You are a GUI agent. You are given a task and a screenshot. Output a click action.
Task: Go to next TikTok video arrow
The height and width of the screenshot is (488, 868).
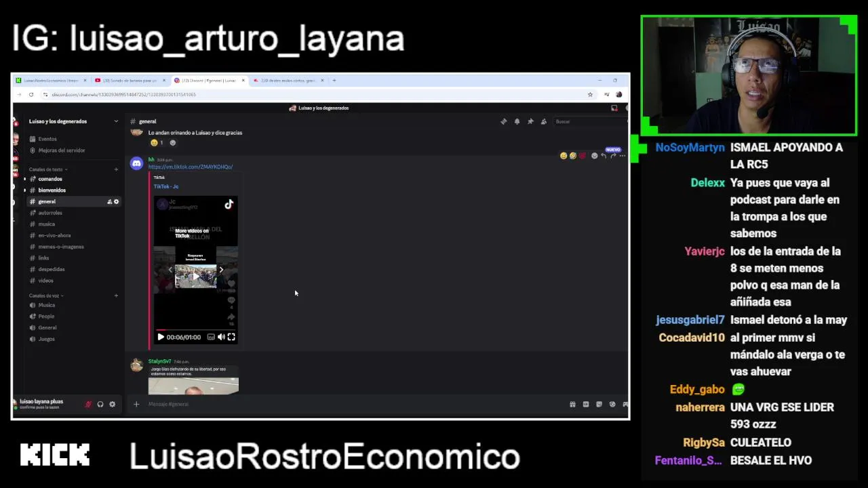[x=221, y=270]
